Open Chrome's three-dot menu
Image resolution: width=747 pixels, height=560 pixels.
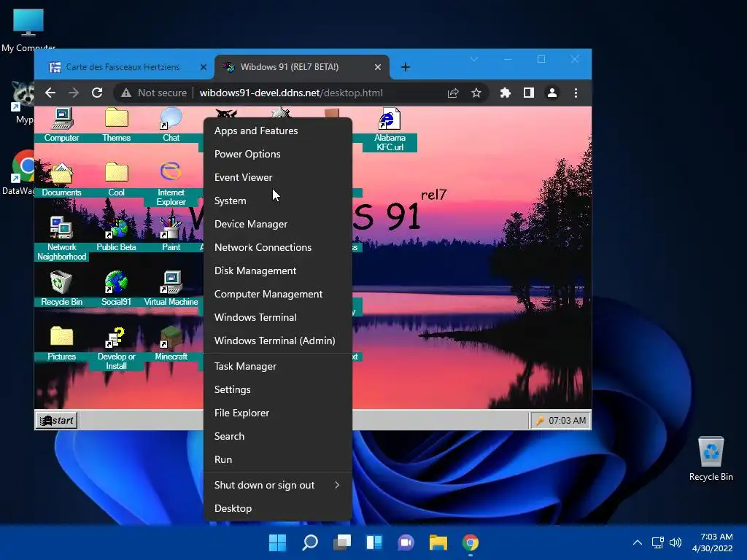[576, 93]
